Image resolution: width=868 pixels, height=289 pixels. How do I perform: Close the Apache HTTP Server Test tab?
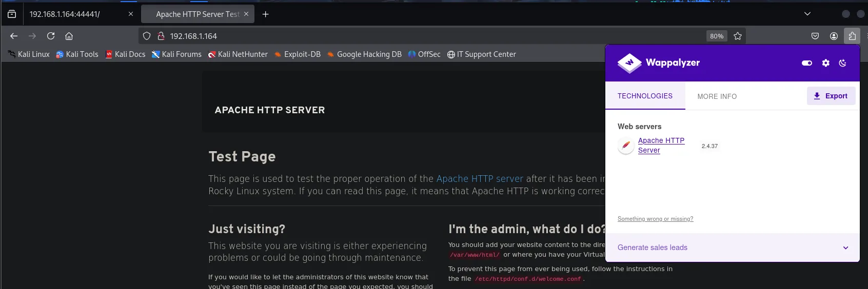pos(246,14)
